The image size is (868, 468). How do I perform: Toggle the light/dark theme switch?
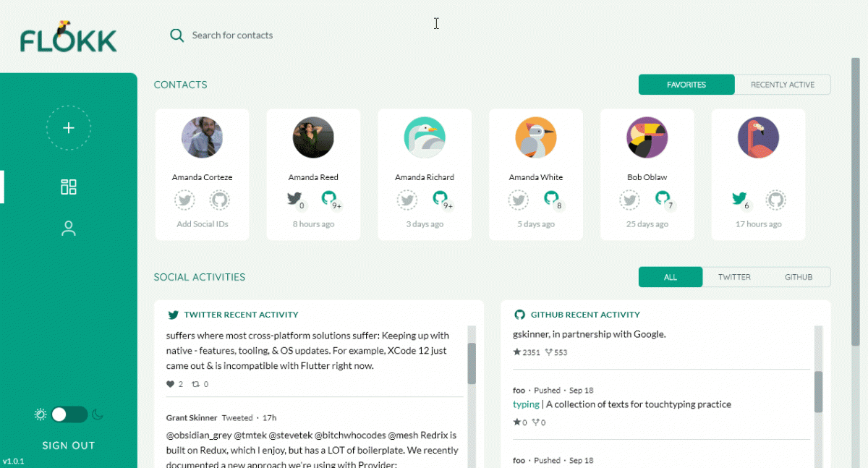pos(69,414)
